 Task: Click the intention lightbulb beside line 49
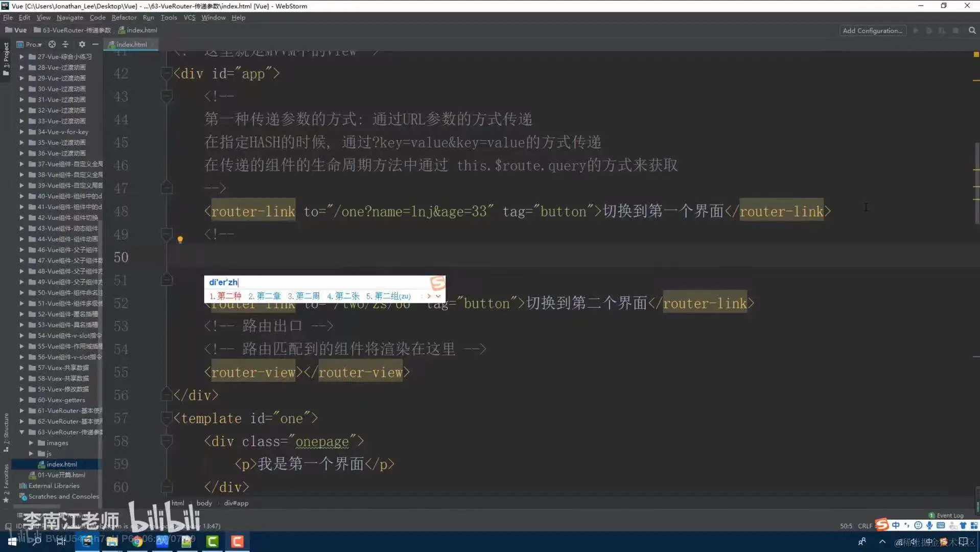tap(180, 239)
